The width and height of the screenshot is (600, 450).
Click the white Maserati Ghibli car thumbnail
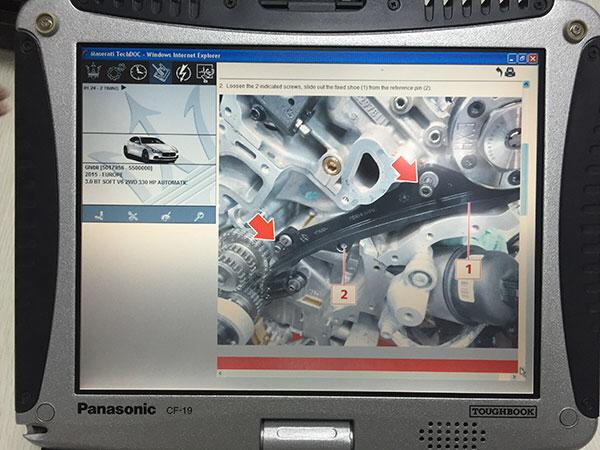pyautogui.click(x=151, y=149)
